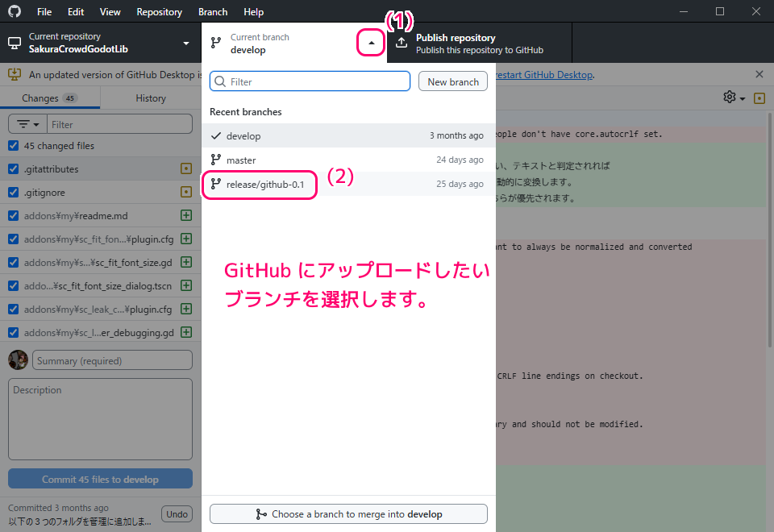Click the expand diff icon beside the gear
Image resolution: width=774 pixels, height=532 pixels.
(759, 98)
